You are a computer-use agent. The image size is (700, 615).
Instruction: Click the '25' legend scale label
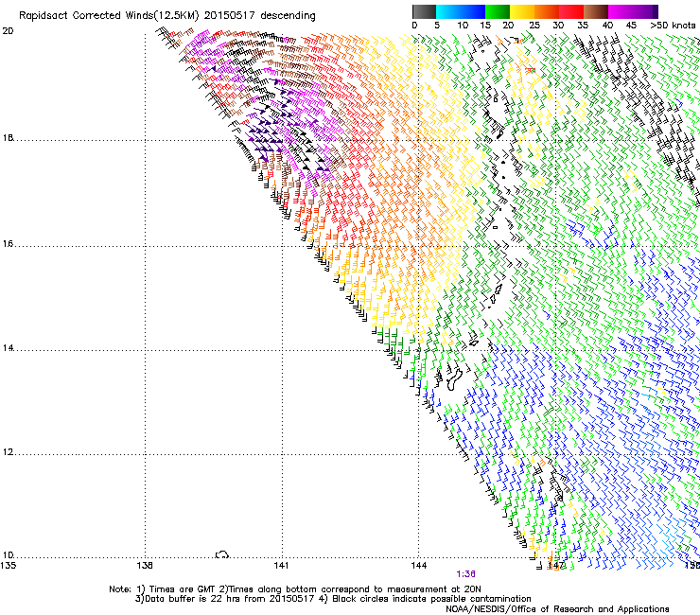coord(534,26)
